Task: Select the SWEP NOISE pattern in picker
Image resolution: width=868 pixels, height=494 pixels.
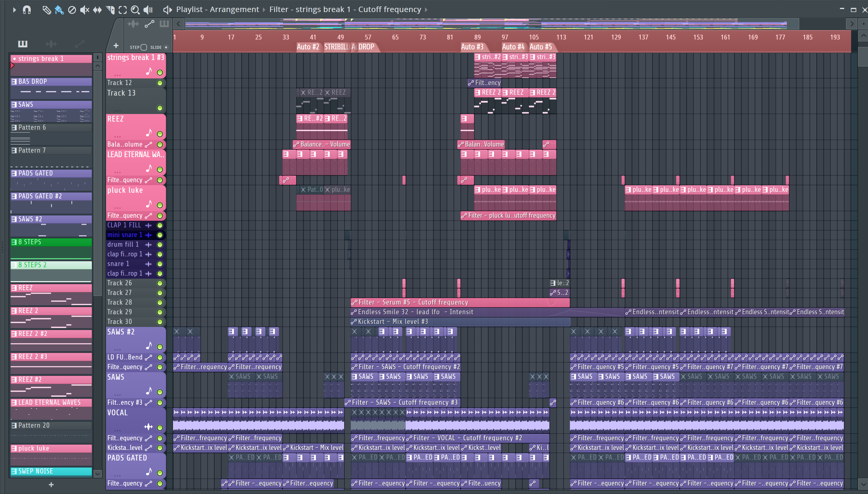Action: 51,471
